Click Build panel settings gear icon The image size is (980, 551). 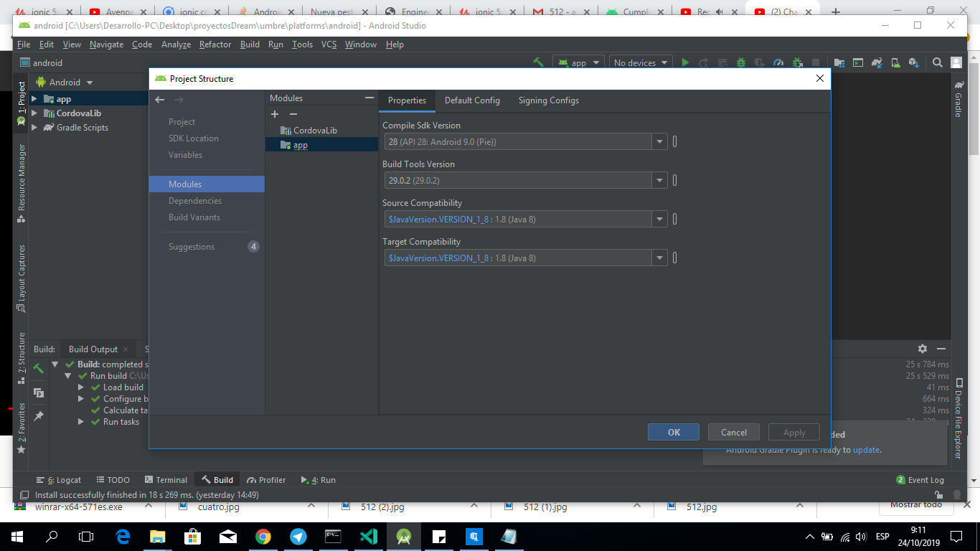923,349
